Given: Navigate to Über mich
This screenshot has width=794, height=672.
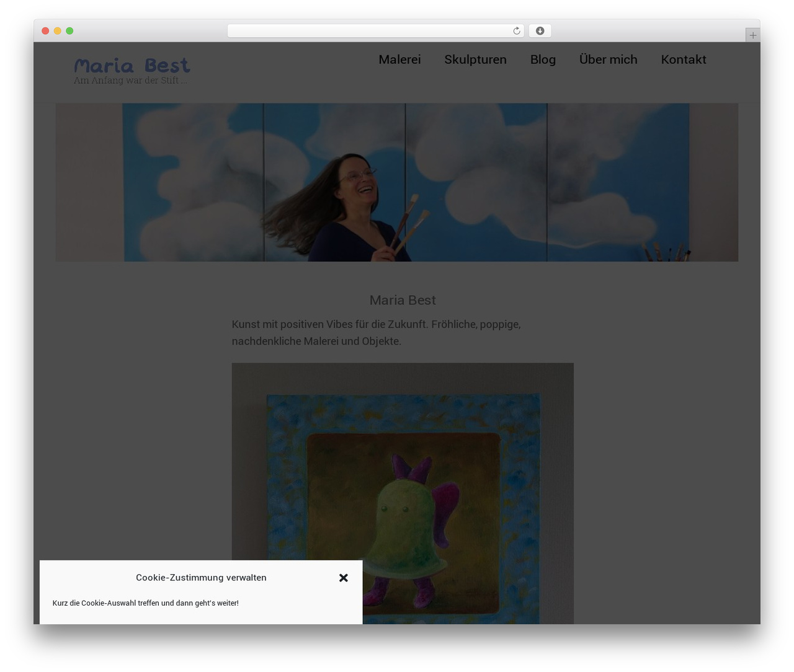Looking at the screenshot, I should click(608, 60).
